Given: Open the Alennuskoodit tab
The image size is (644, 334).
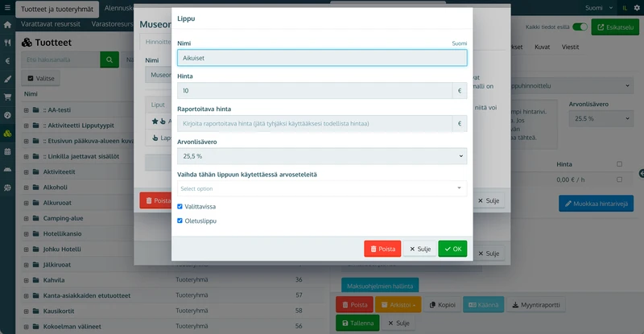Looking at the screenshot, I should point(118,8).
